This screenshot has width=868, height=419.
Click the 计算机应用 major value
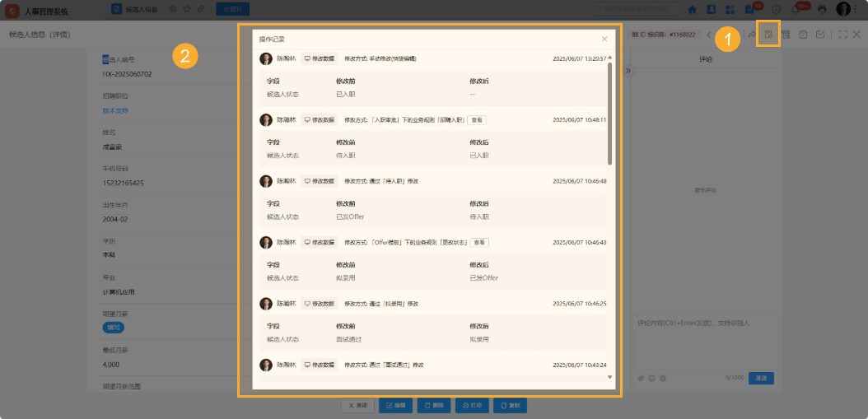(x=119, y=291)
